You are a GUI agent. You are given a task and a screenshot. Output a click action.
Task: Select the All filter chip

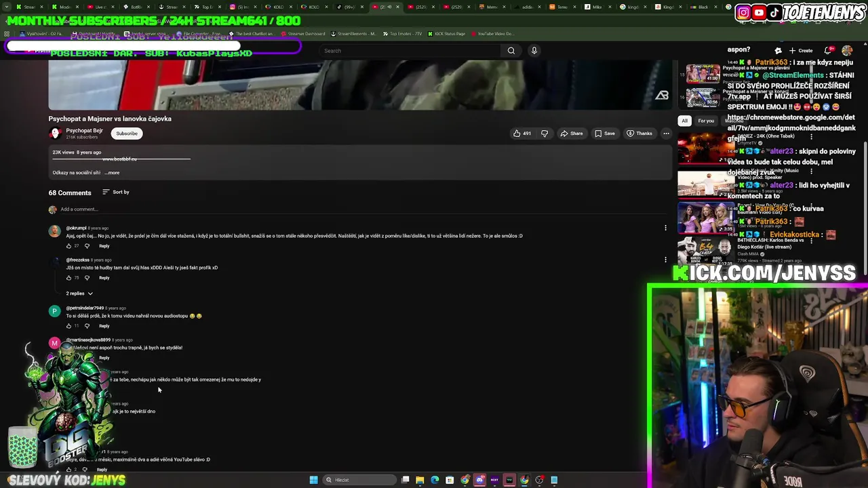[x=684, y=121]
